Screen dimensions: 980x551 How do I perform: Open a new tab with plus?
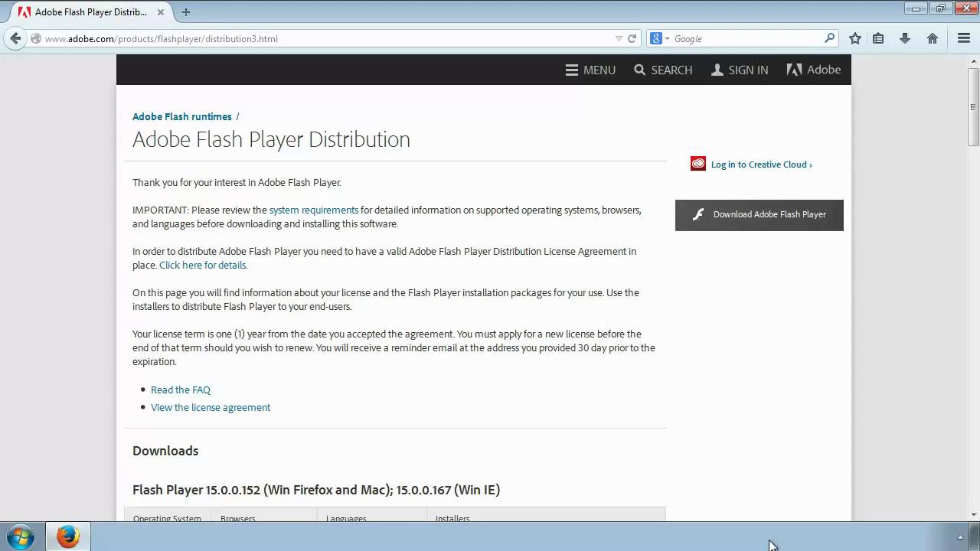click(186, 12)
